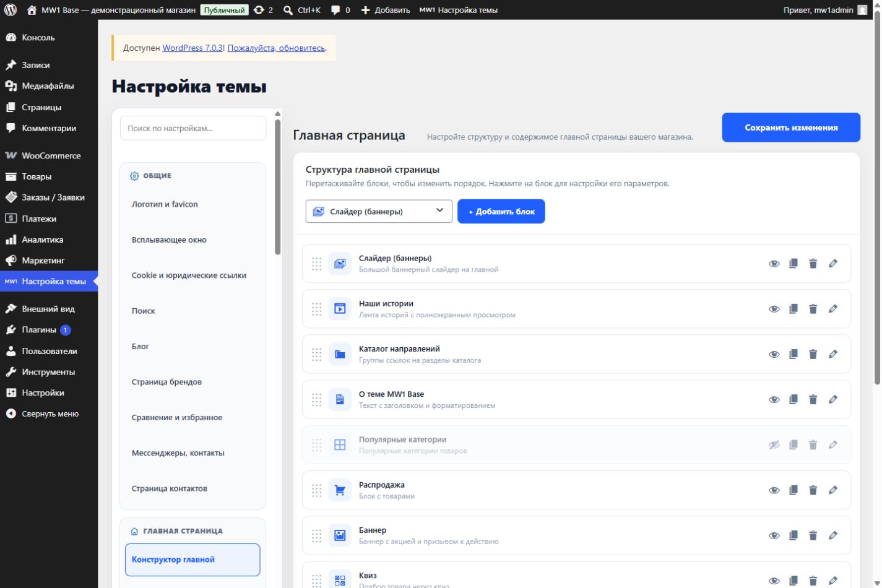The image size is (882, 588).
Task: Open the WordPress 7.0.3 link
Action: (x=192, y=48)
